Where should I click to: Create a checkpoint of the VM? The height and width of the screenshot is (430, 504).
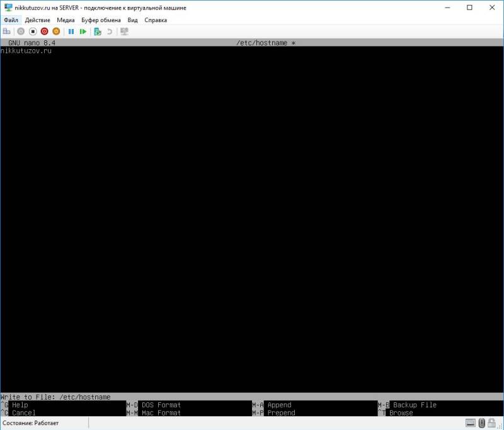point(97,32)
